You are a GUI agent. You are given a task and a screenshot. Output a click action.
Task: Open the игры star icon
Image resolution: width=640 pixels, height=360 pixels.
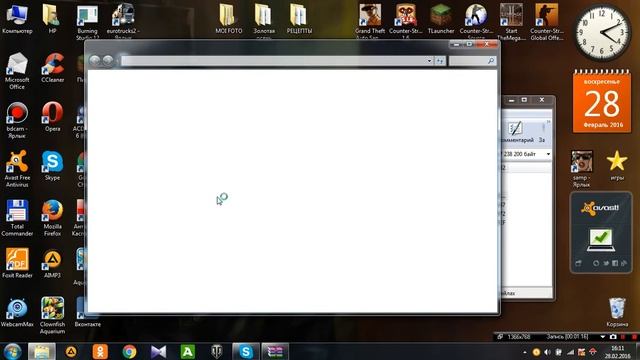(x=617, y=165)
